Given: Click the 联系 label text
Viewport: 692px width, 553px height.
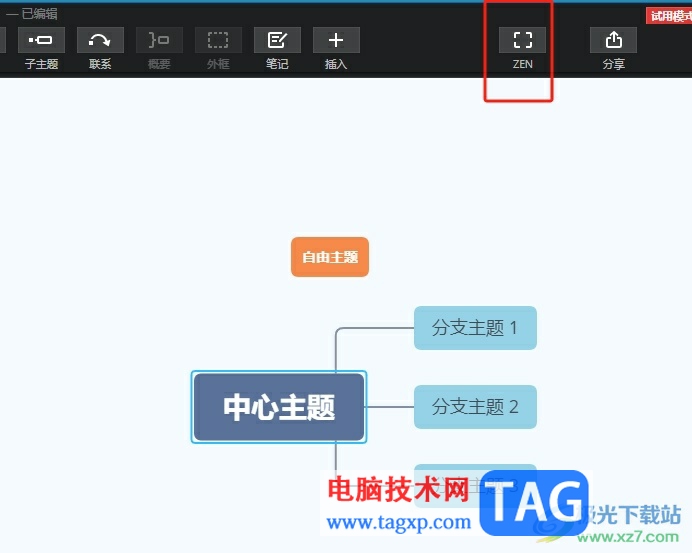Looking at the screenshot, I should [100, 64].
